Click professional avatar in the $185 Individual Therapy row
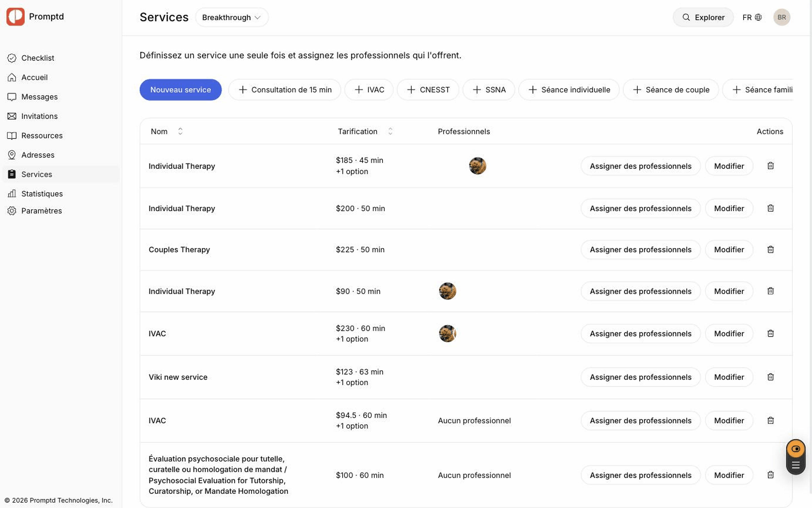 477,166
